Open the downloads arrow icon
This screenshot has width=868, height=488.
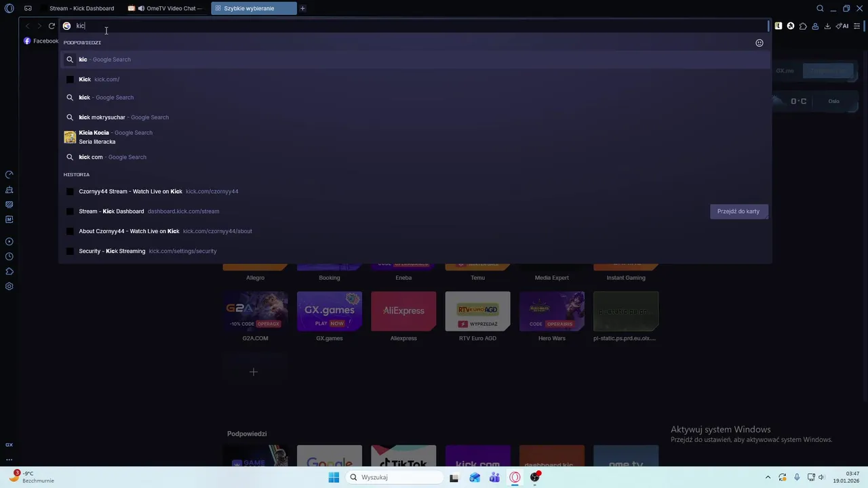827,26
